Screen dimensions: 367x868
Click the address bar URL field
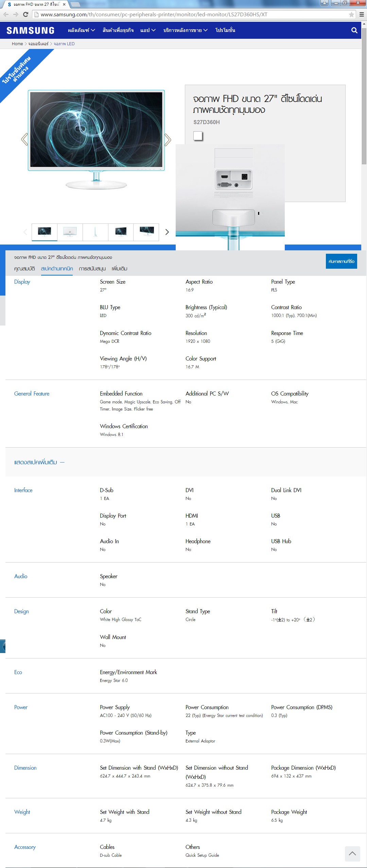pos(194,15)
